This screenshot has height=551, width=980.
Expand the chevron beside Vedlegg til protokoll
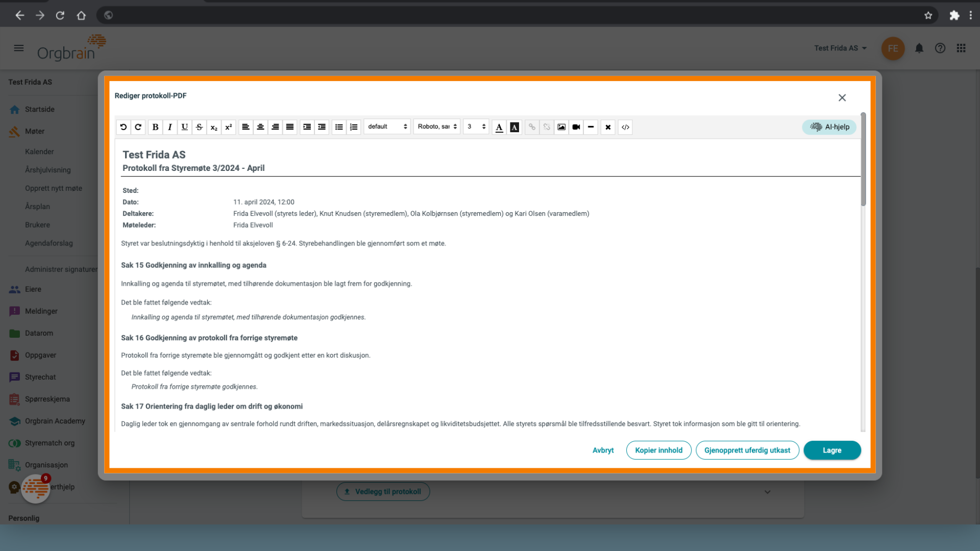coord(767,492)
